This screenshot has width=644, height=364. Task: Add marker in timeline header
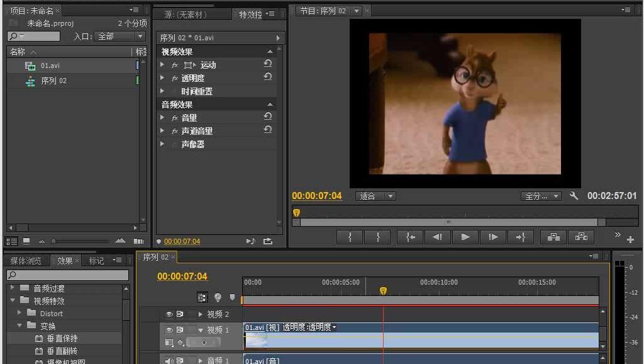point(232,297)
